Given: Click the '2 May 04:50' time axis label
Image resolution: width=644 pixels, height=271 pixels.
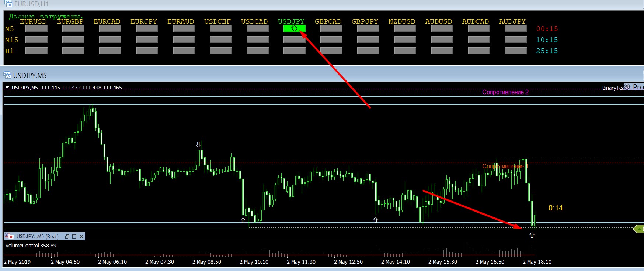Looking at the screenshot, I should click(x=65, y=262).
